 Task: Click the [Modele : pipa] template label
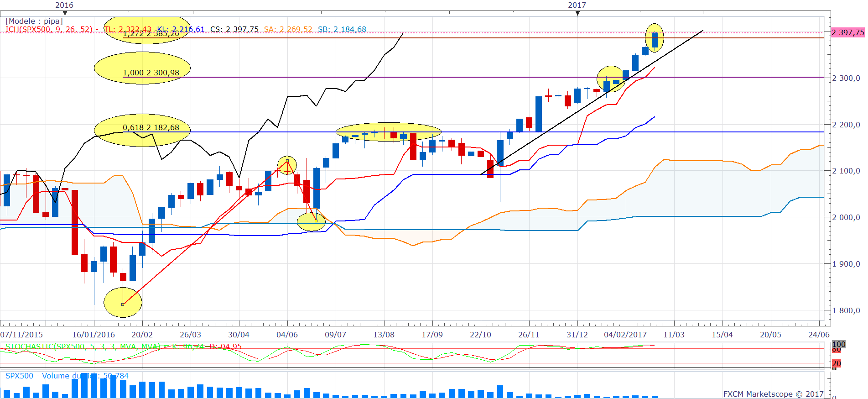point(34,21)
